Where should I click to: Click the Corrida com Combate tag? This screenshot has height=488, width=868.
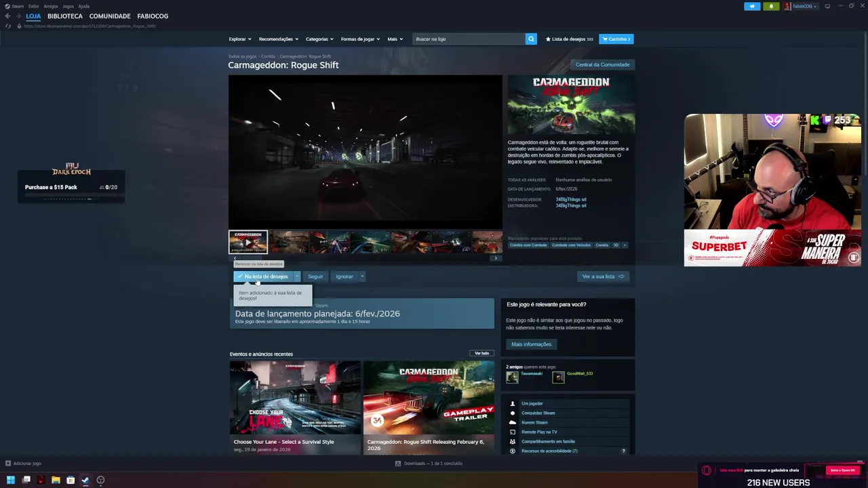coord(528,245)
